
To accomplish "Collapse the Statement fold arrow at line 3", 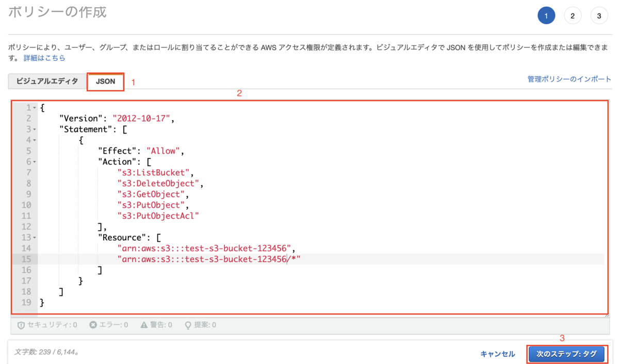I will click(35, 130).
